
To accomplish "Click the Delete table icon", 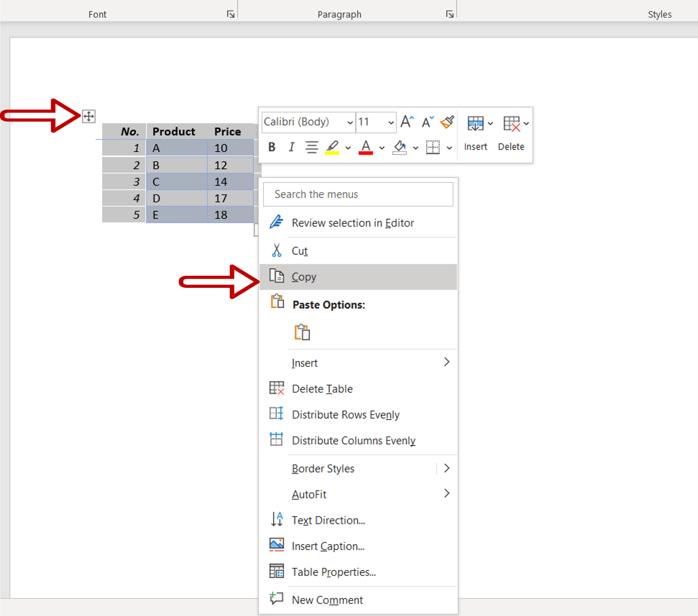I will pyautogui.click(x=511, y=123).
